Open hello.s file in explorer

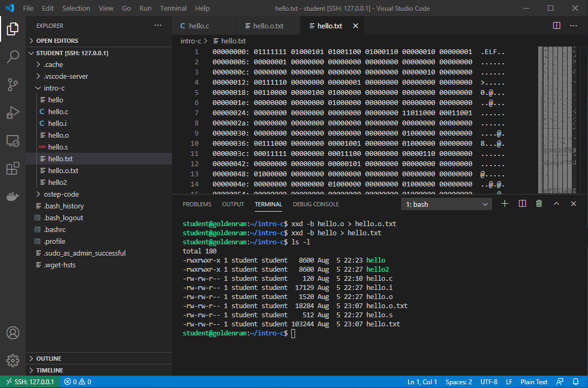[x=99, y=147]
